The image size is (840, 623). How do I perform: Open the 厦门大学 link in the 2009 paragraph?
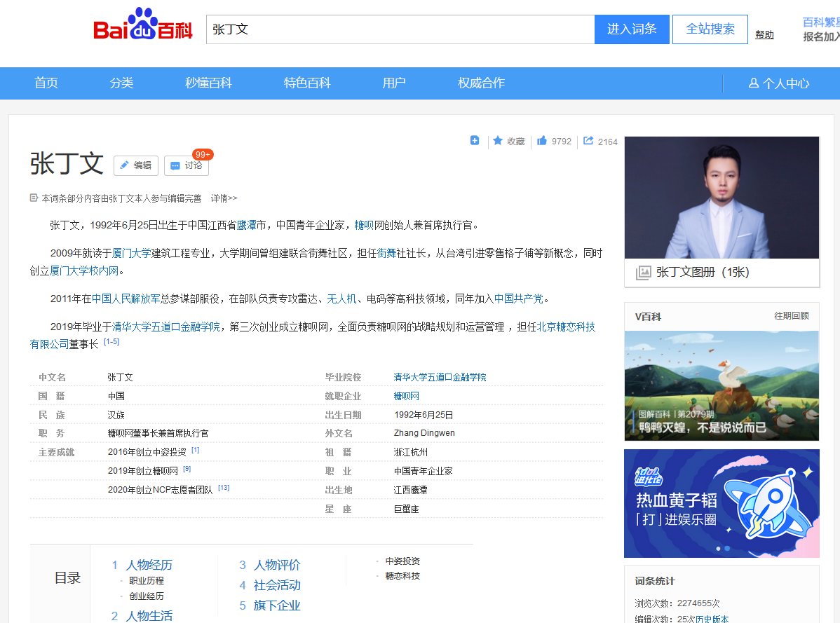[x=131, y=253]
